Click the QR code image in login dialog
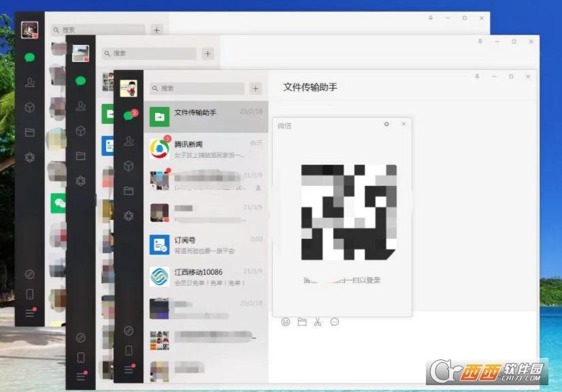 pos(349,212)
